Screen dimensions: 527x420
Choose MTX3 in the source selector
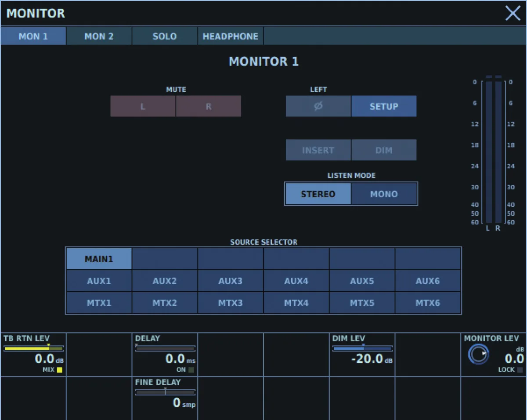tap(231, 303)
